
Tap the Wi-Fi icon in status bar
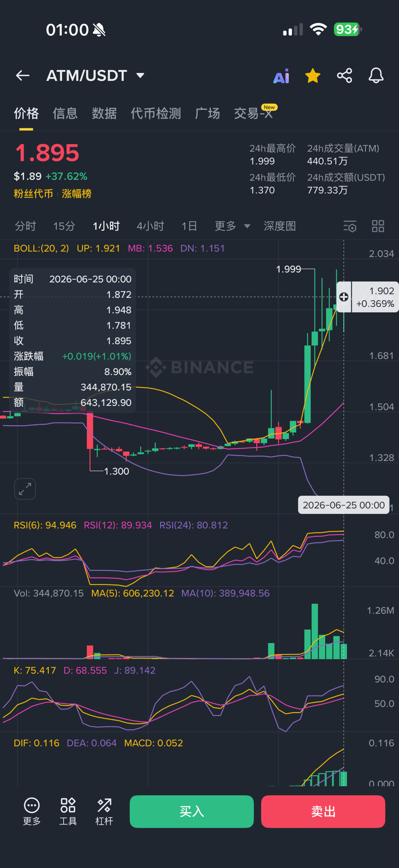(x=318, y=29)
